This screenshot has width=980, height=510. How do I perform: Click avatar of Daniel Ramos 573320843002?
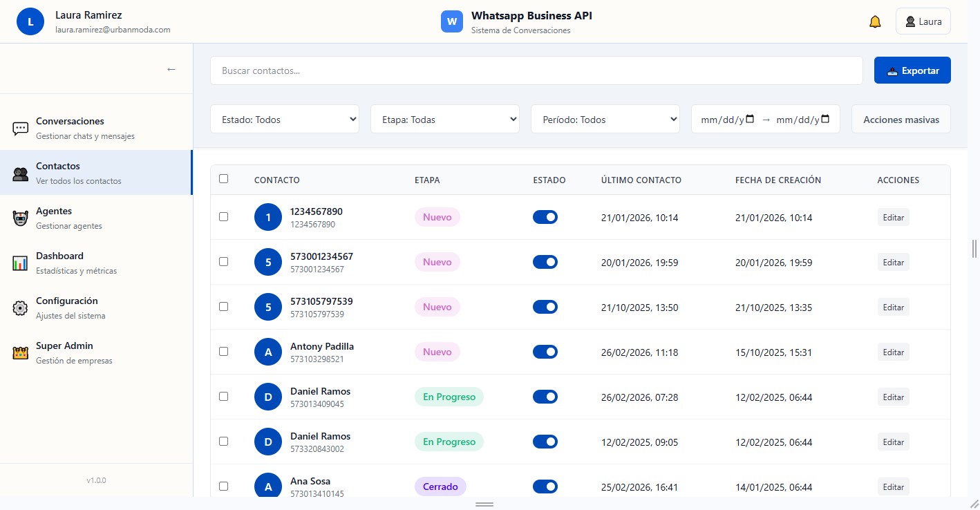(x=268, y=442)
